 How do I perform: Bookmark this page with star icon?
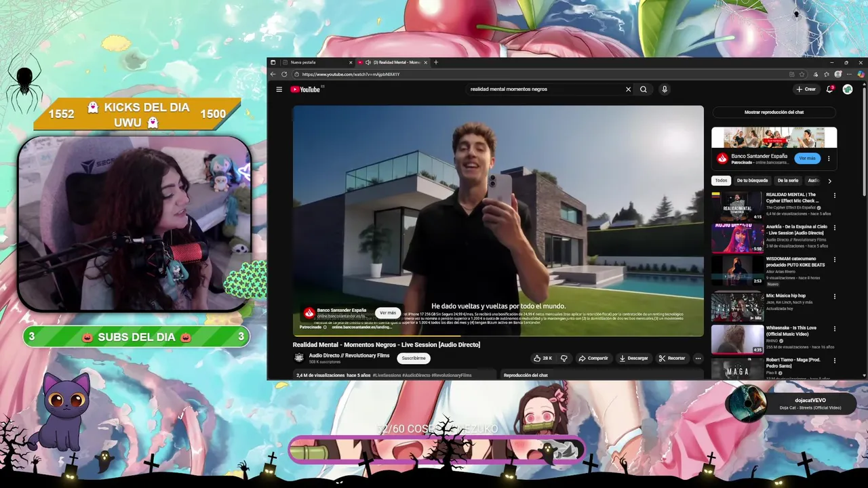tap(802, 75)
